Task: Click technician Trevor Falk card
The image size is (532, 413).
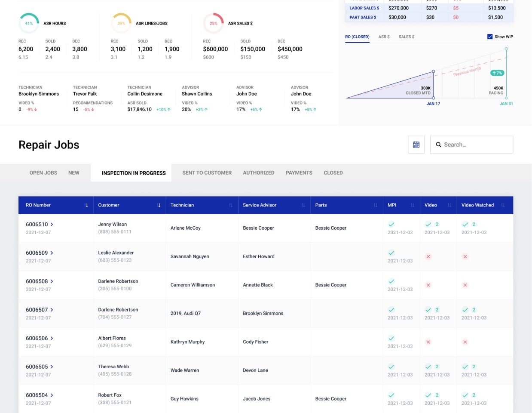Action: tap(93, 99)
